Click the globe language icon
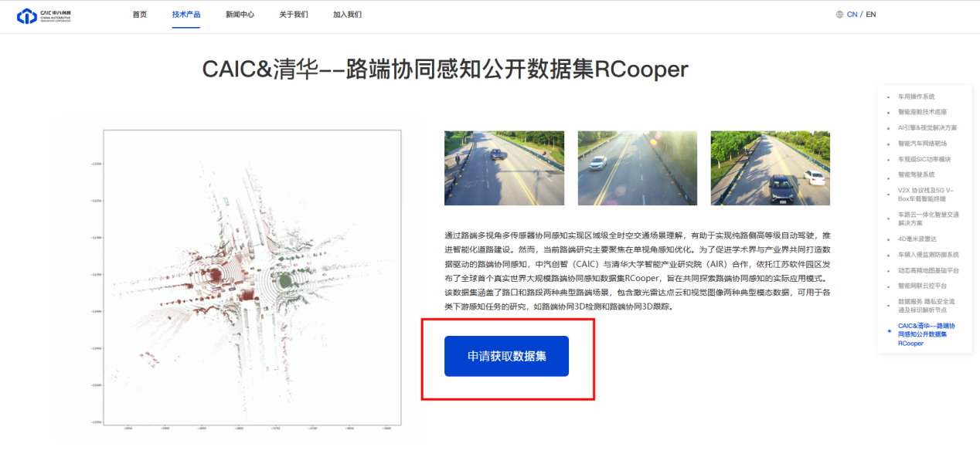 [x=839, y=15]
